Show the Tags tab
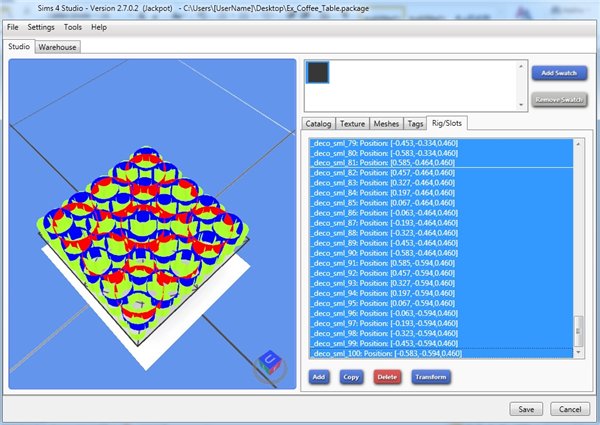The width and height of the screenshot is (600, 425). pyautogui.click(x=414, y=123)
